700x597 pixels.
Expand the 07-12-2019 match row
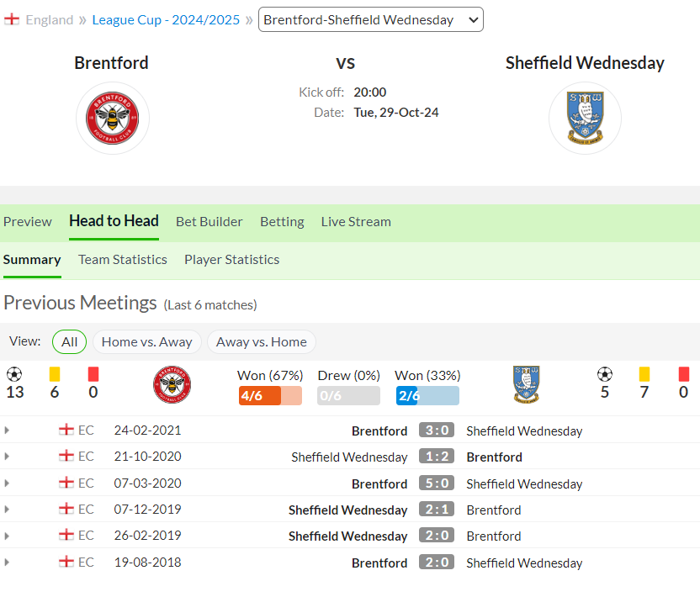pos(7,509)
